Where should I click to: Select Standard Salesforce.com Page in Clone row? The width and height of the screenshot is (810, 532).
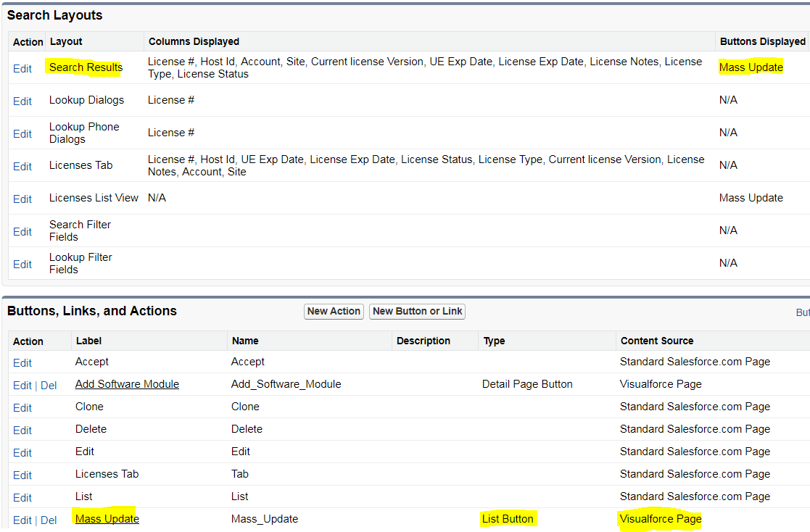pyautogui.click(x=695, y=407)
